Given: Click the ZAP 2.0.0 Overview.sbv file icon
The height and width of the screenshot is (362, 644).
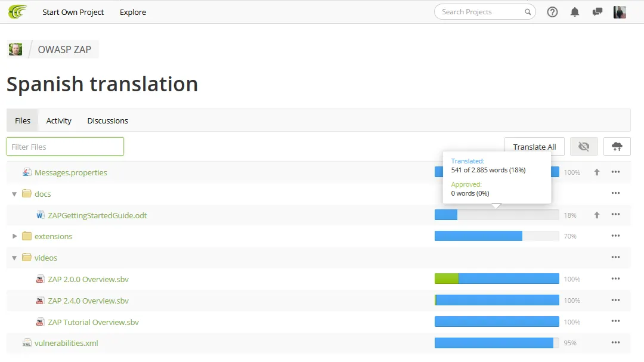Looking at the screenshot, I should [x=40, y=279].
